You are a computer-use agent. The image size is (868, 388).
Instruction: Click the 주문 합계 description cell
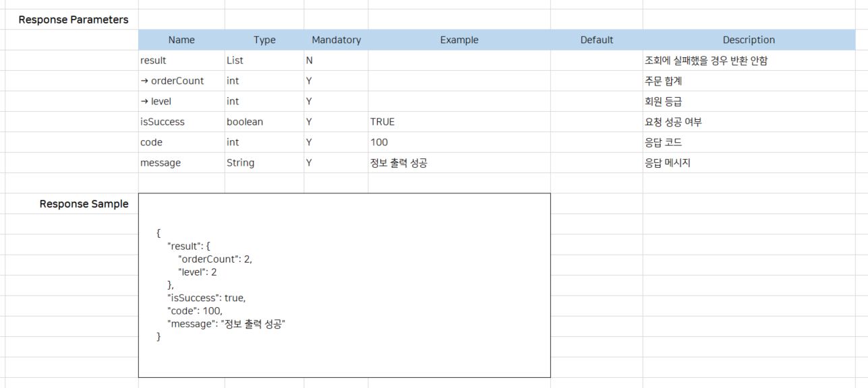click(749, 81)
